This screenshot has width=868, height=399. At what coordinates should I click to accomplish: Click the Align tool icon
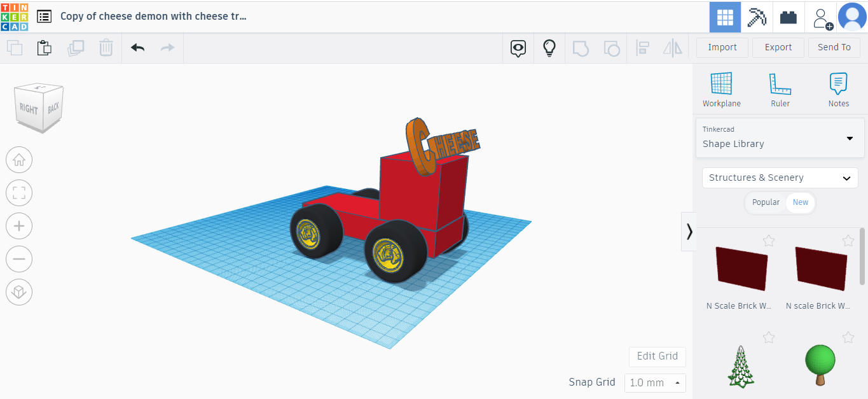pyautogui.click(x=642, y=48)
